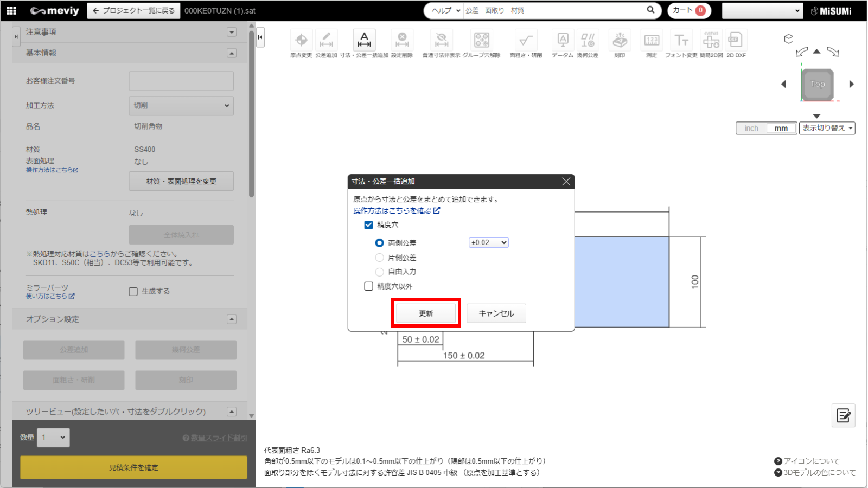Open the 面粗さ・研削 surface roughness tool
This screenshot has height=488, width=868.
point(525,41)
